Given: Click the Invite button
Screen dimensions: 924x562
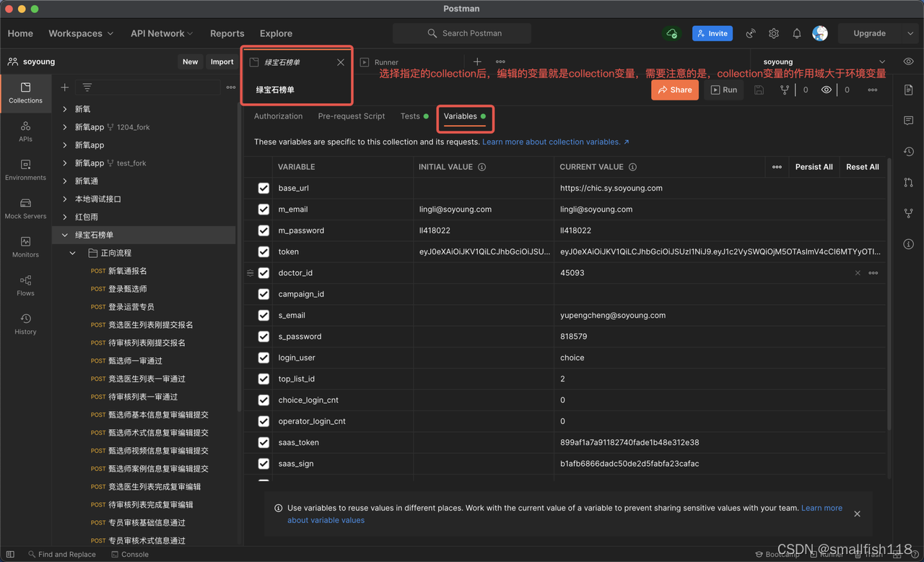Looking at the screenshot, I should (712, 33).
